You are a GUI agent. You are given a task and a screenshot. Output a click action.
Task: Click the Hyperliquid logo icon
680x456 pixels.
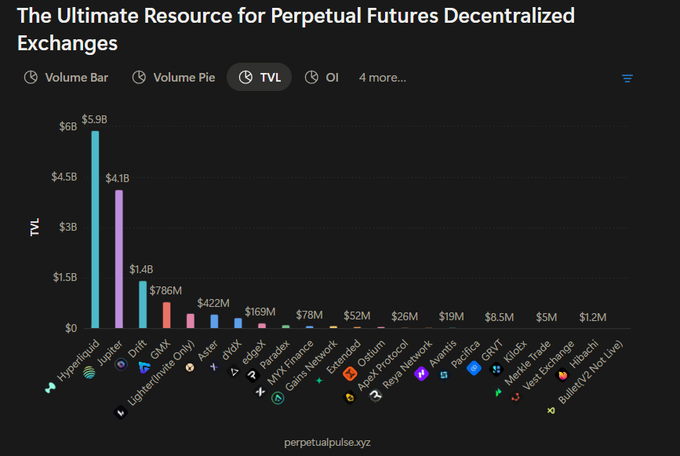pyautogui.click(x=50, y=388)
